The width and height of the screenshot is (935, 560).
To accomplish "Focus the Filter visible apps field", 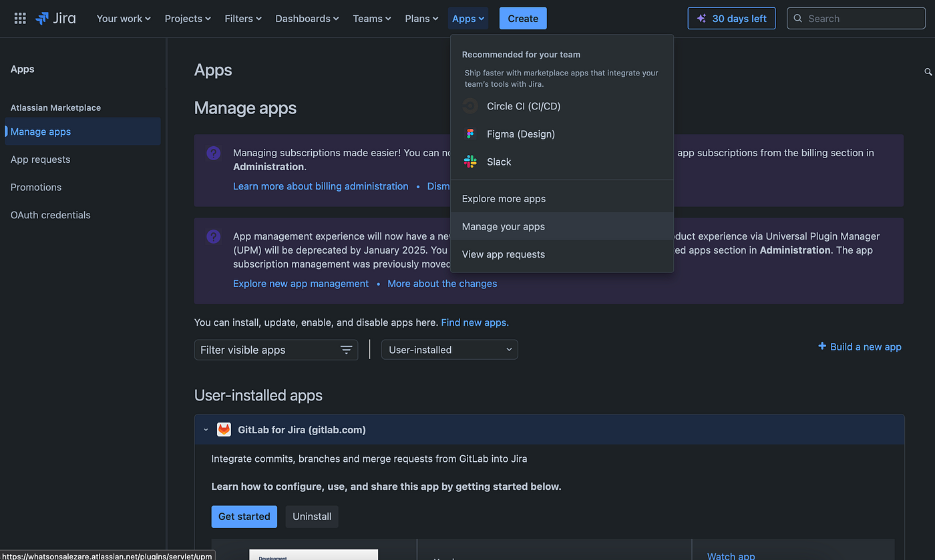I will click(276, 350).
